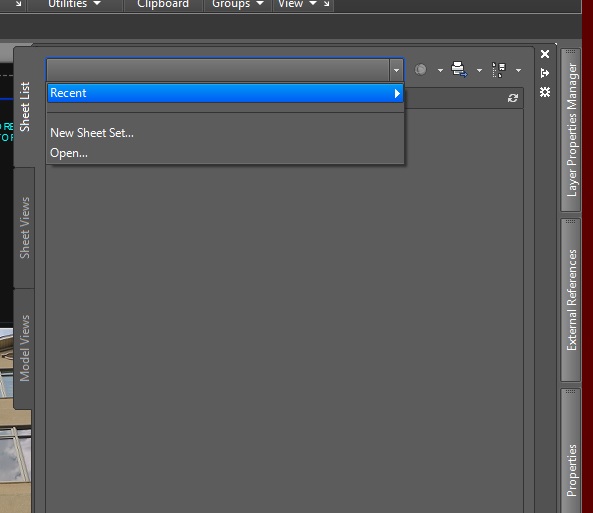593x513 pixels.
Task: Click the sheet set selection combo box
Action: click(x=225, y=70)
